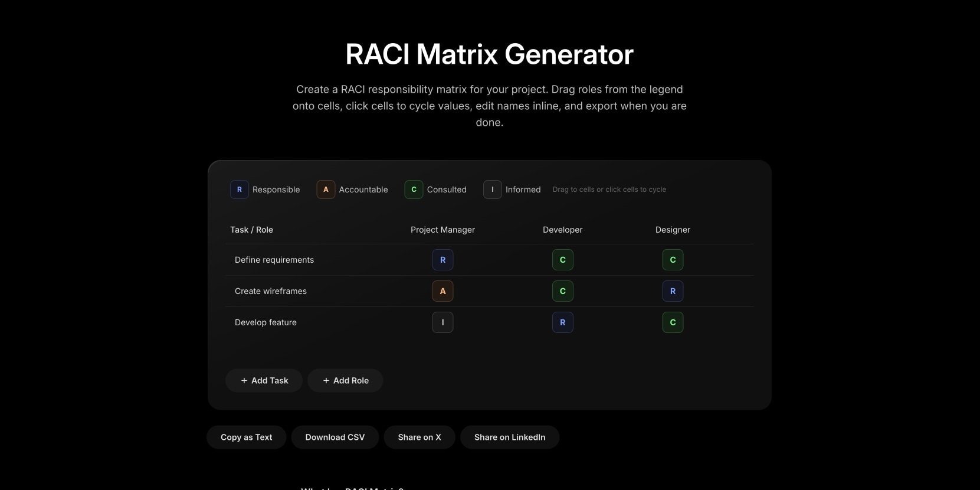
Task: Edit the Define requirements task name
Action: point(274,260)
